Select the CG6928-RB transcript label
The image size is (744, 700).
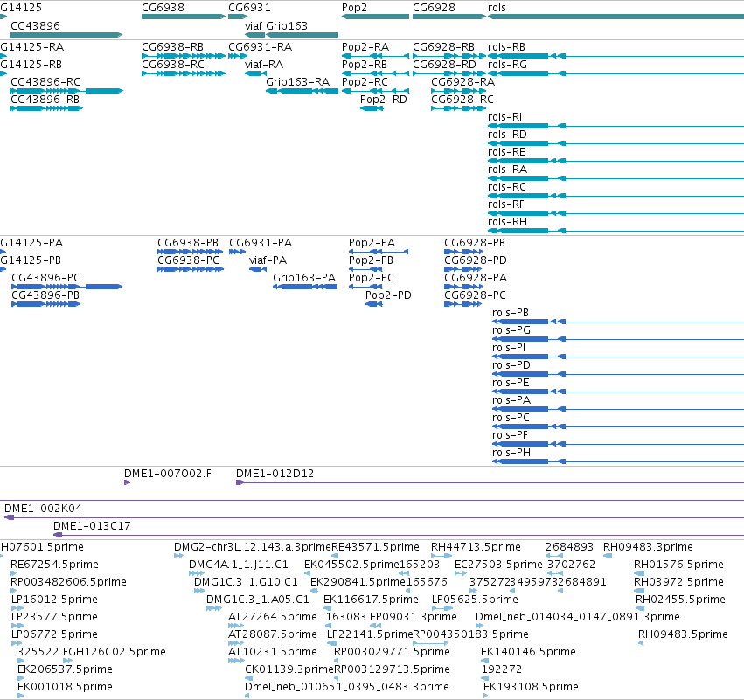click(x=443, y=47)
